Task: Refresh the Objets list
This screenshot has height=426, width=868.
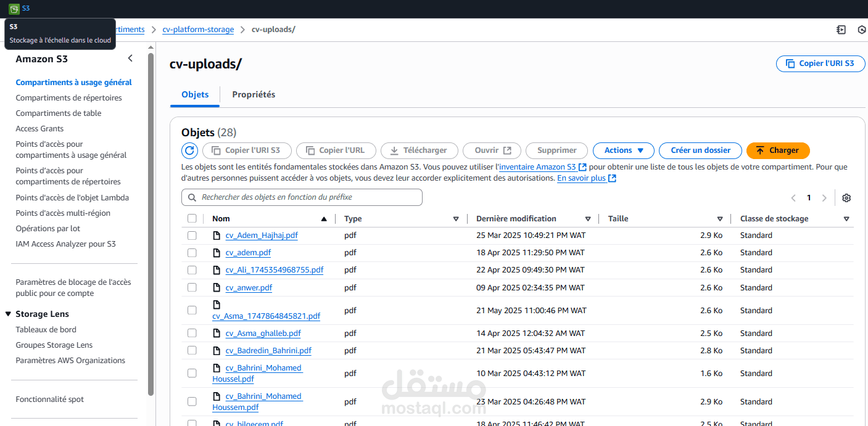Action: click(190, 150)
